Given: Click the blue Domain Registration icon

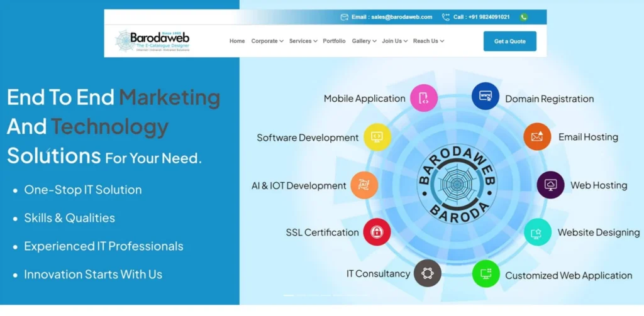Looking at the screenshot, I should (x=485, y=96).
